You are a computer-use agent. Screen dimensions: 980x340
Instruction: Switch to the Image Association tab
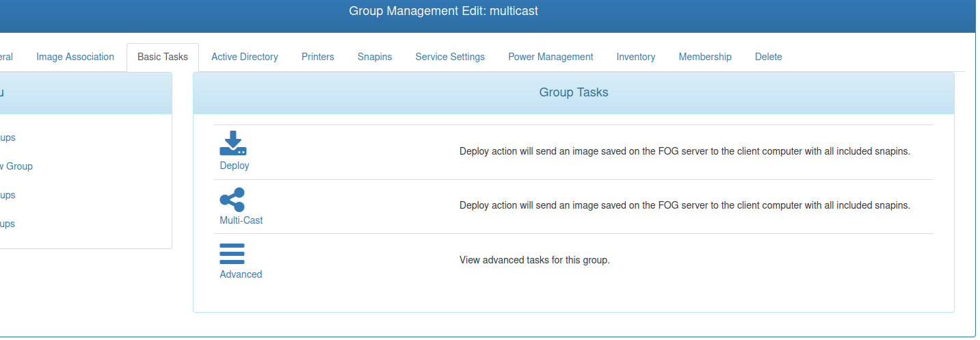click(x=75, y=57)
